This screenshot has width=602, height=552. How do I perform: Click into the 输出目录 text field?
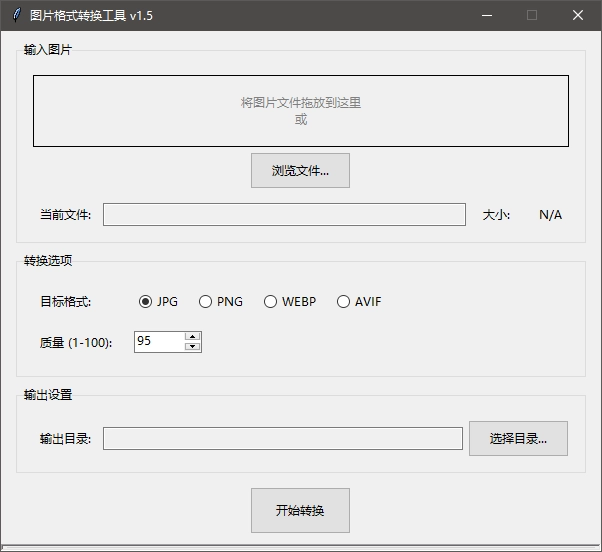coord(283,438)
